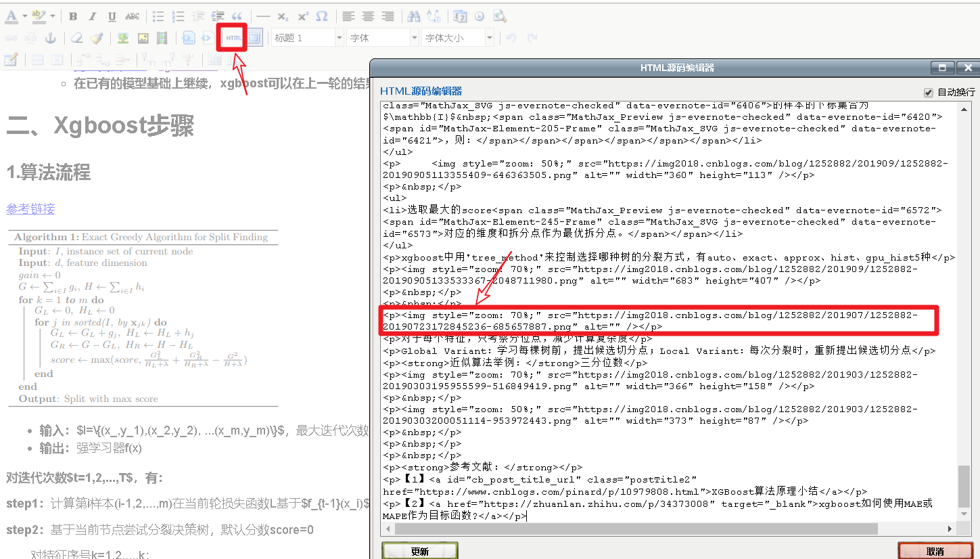Open the preview magnifier icon
This screenshot has width=980, height=559.
(x=499, y=16)
